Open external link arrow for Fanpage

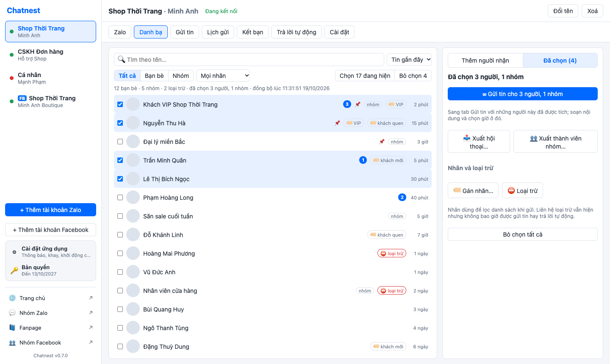click(x=91, y=328)
